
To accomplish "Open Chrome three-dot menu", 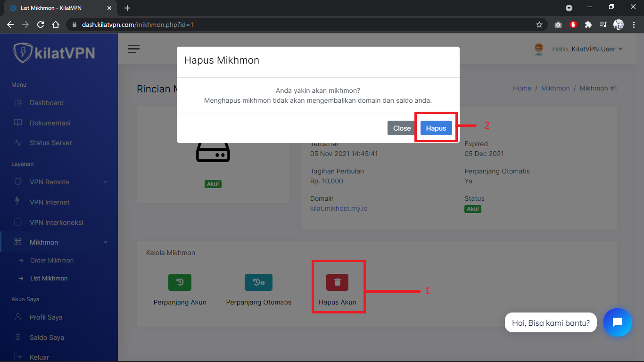I will pos(634,25).
